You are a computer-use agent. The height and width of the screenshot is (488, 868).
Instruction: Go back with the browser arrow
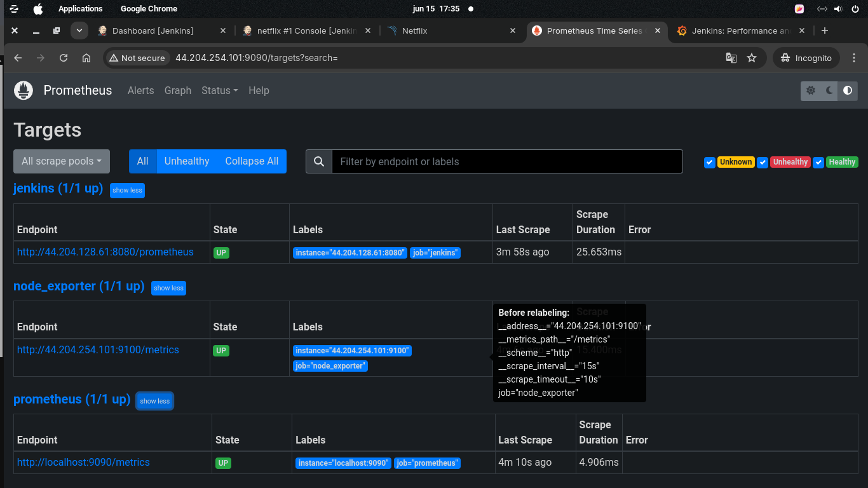(x=18, y=58)
